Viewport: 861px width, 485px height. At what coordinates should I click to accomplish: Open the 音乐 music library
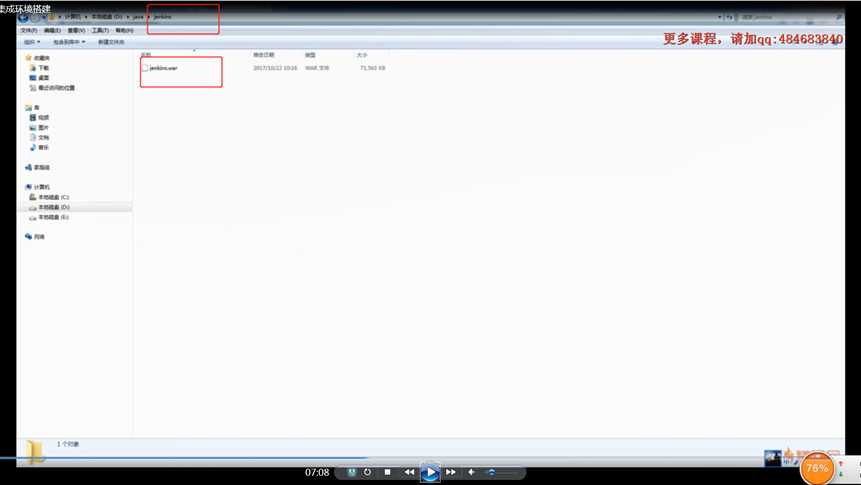(39, 147)
